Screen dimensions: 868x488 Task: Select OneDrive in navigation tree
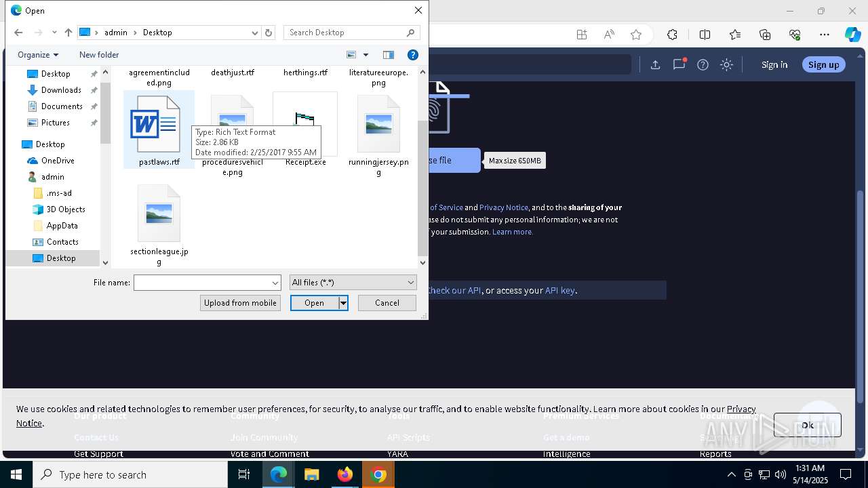(58, 161)
